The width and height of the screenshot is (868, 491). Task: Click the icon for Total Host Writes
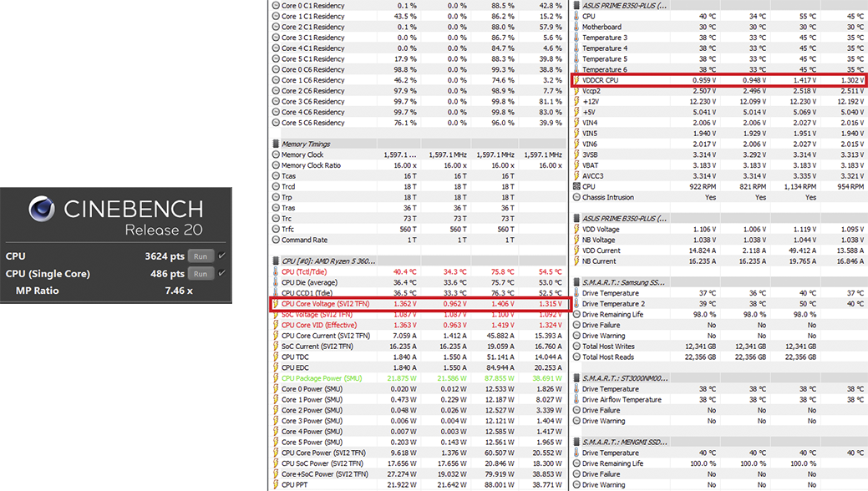(576, 347)
